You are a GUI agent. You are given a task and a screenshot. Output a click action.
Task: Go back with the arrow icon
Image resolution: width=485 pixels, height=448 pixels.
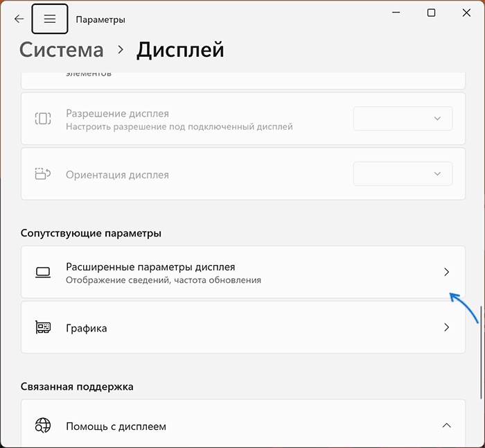[19, 19]
